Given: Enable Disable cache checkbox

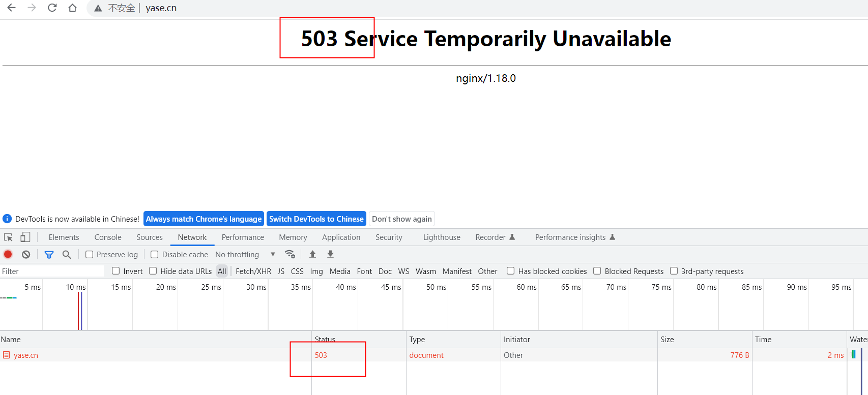Looking at the screenshot, I should coord(155,255).
